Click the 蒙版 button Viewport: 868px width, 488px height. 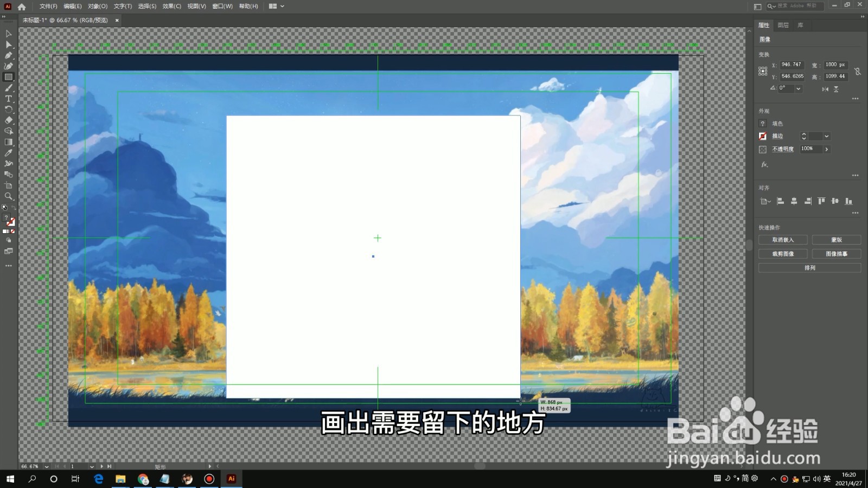[837, 240]
